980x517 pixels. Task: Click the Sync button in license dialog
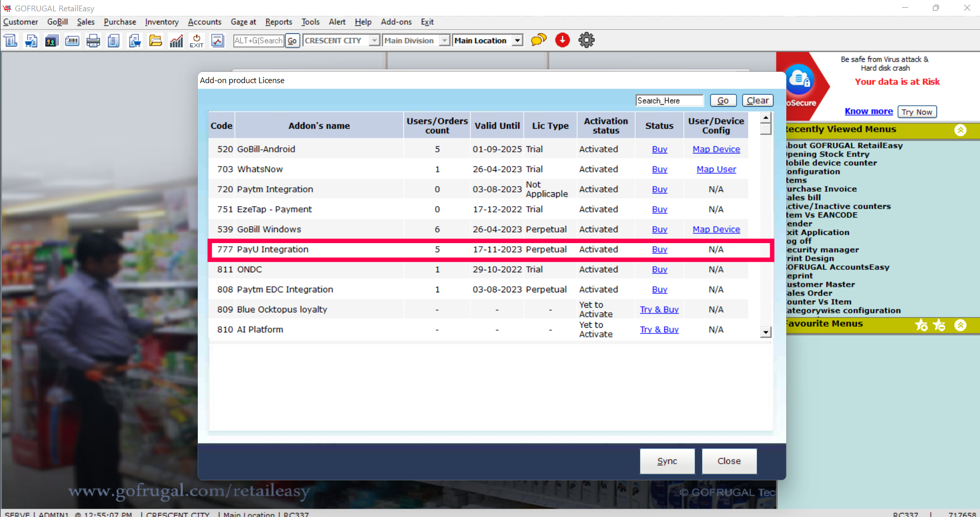click(667, 461)
